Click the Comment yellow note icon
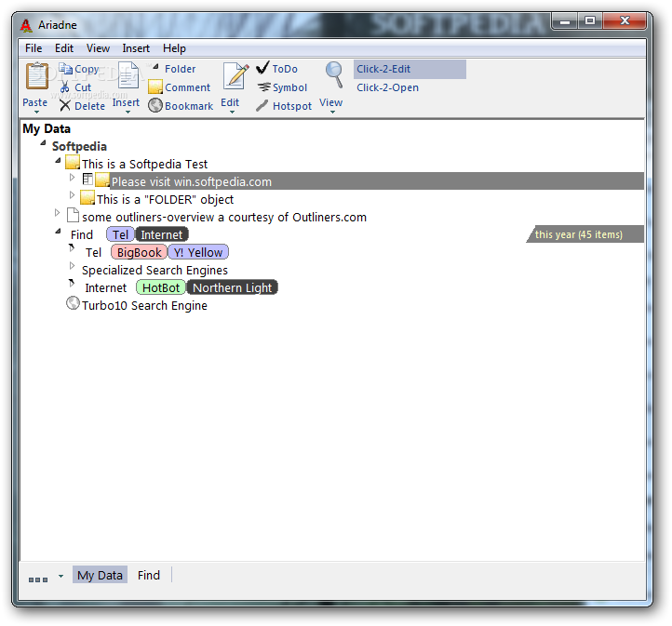 point(155,87)
